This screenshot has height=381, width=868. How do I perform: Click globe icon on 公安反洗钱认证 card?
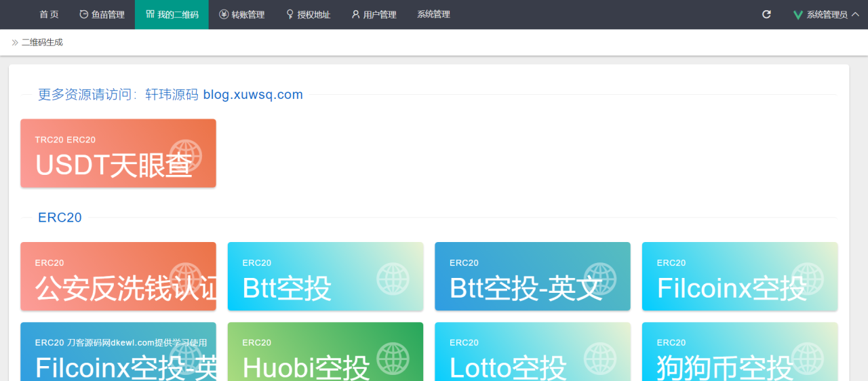point(186,279)
